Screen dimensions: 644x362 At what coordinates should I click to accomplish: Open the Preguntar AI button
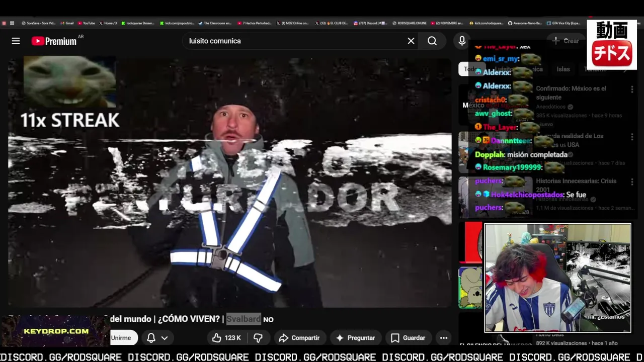pos(355,338)
